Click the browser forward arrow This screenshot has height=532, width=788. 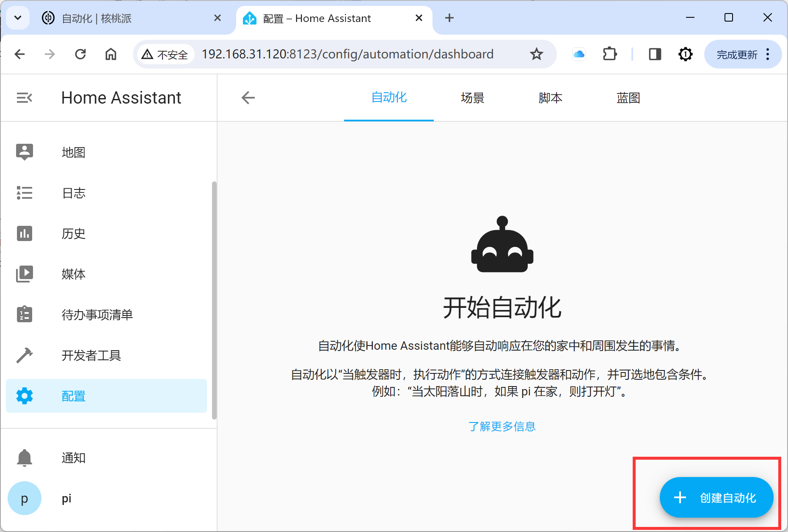pyautogui.click(x=50, y=54)
